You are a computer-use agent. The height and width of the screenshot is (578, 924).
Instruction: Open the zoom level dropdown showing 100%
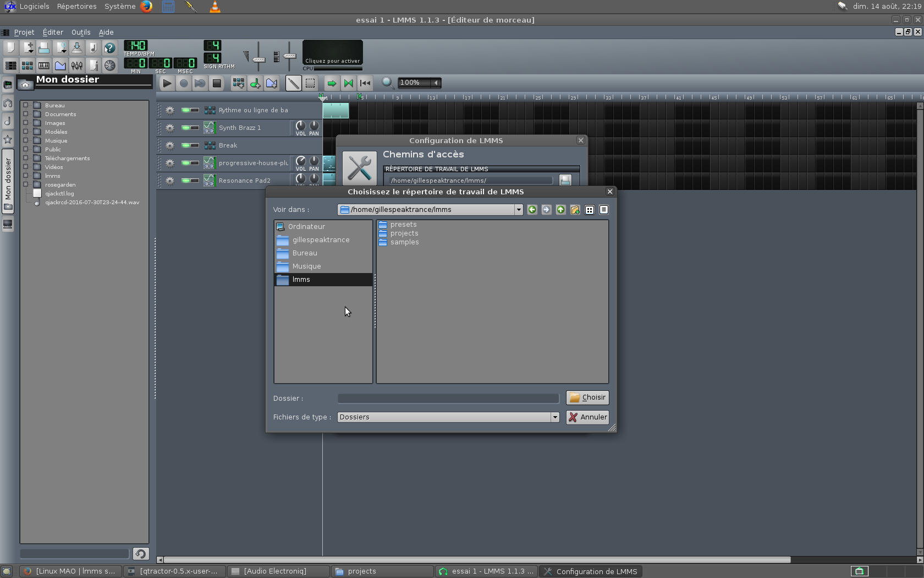[420, 83]
